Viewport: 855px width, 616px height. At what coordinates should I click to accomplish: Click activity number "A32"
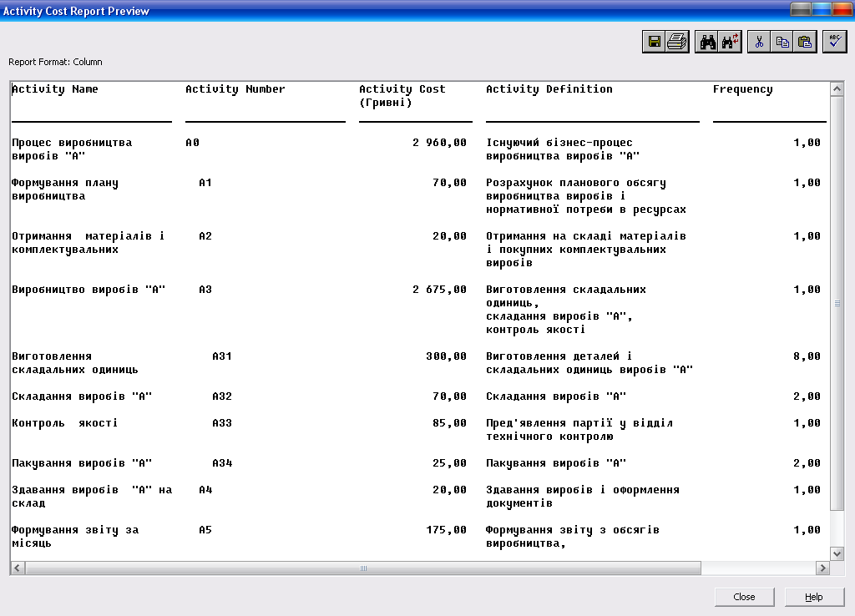pos(222,396)
